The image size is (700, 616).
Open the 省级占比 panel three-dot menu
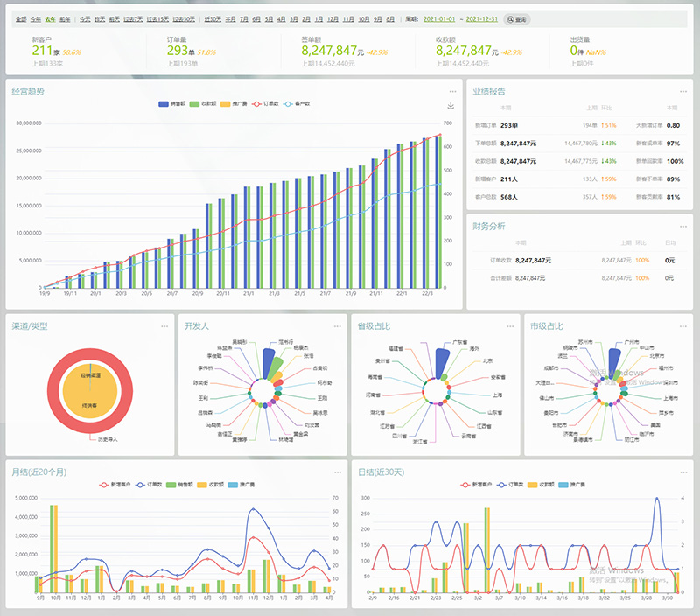coord(508,326)
